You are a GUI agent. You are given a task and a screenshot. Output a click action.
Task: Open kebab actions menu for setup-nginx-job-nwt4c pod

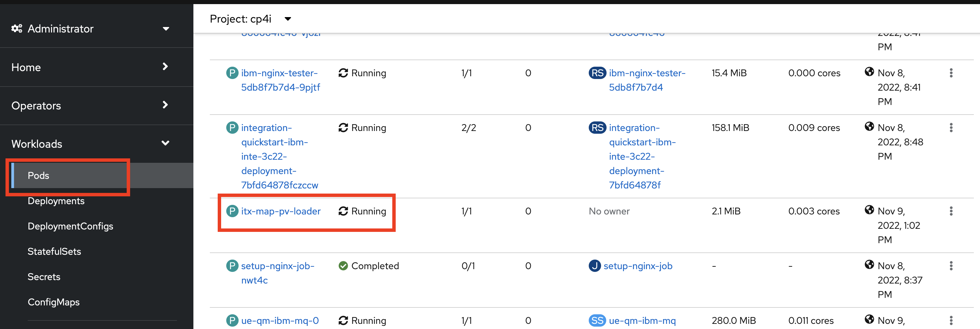click(x=951, y=266)
